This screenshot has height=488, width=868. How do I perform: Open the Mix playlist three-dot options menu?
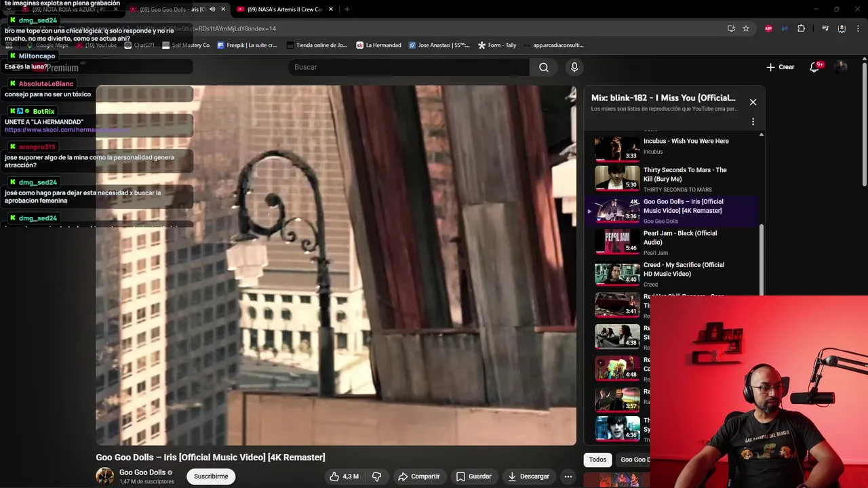pos(753,122)
